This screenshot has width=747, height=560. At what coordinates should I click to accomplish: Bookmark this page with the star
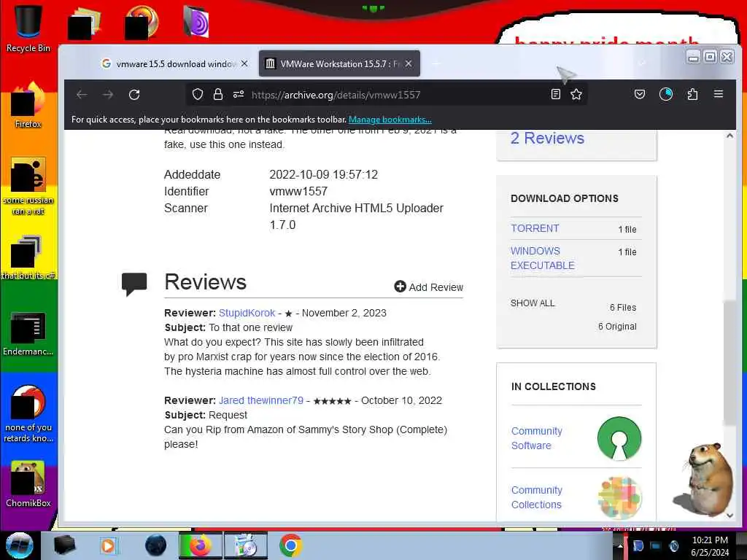[x=576, y=94]
